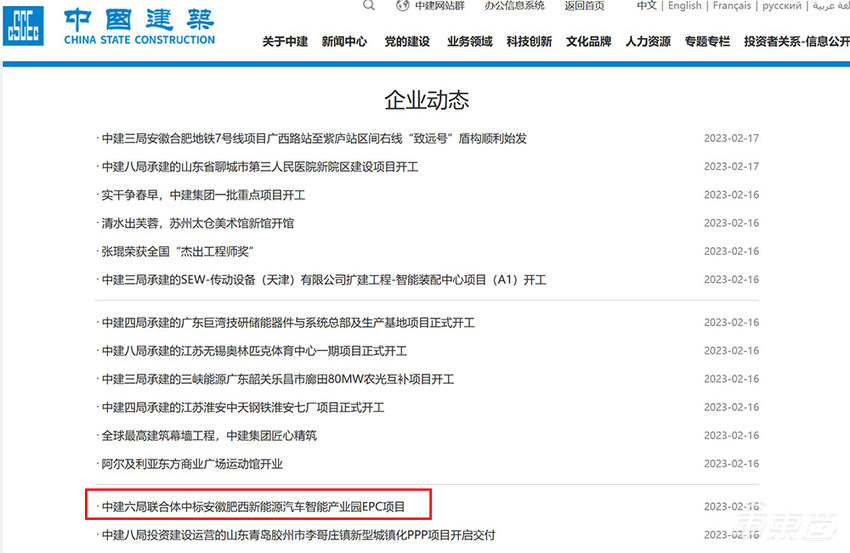Screen dimensions: 850x553
Task: Open 办公信息系统 link
Action: click(514, 5)
